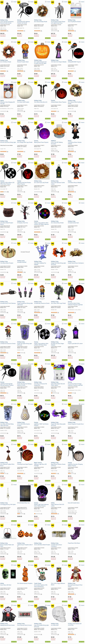The width and height of the screenshot is (85, 644).
Task: Open the Thunderbolt LED Lightshow Projector title link
Action: click(23, 22)
